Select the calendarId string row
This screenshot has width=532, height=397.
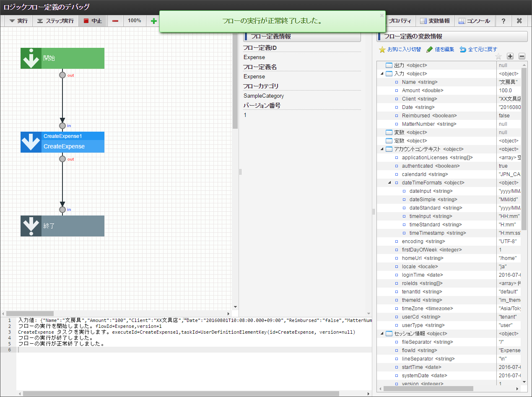coord(449,174)
